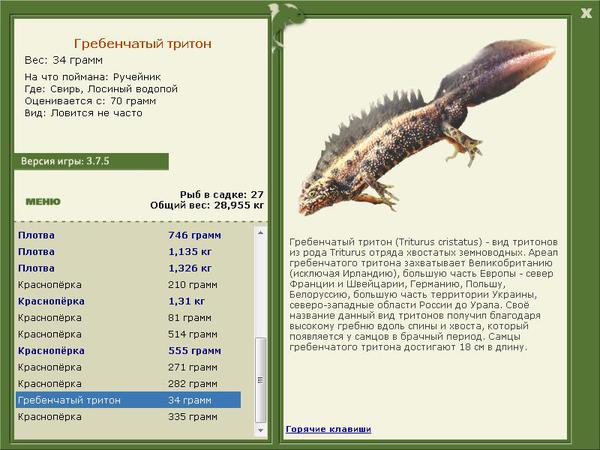600x450 pixels.
Task: Select the Плотва 1,135 кг row
Action: (128, 252)
